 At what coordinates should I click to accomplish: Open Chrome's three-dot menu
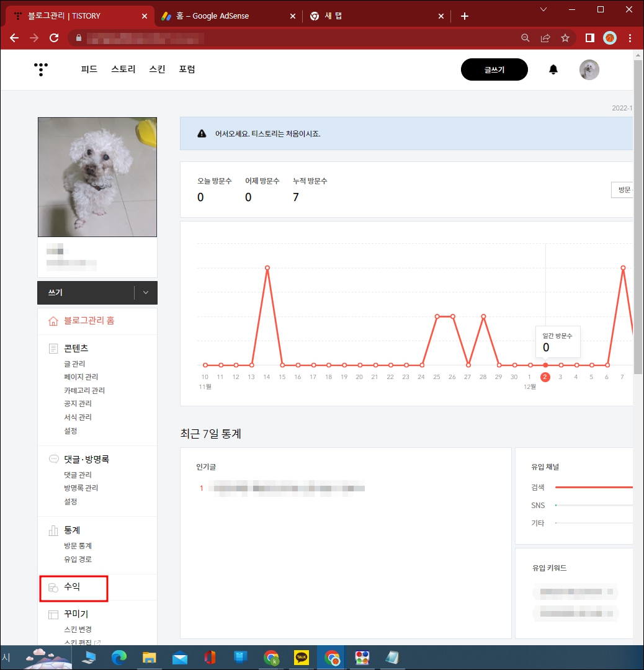click(x=630, y=38)
